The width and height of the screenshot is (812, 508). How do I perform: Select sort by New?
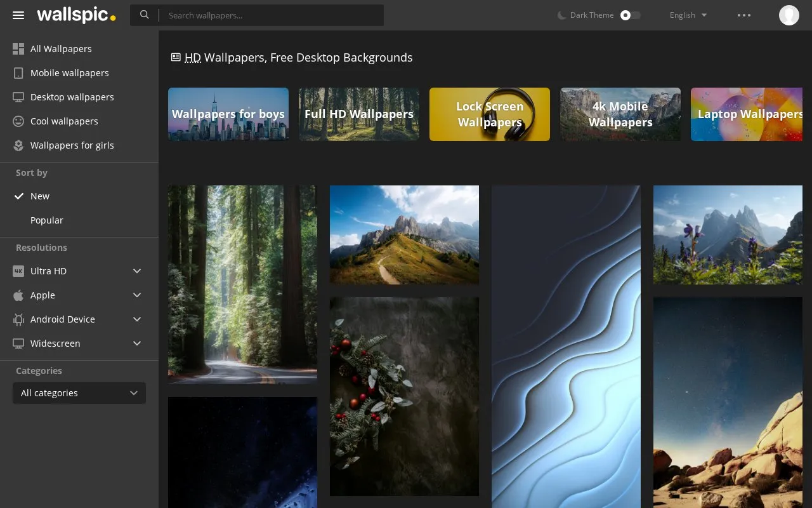[x=79, y=196]
